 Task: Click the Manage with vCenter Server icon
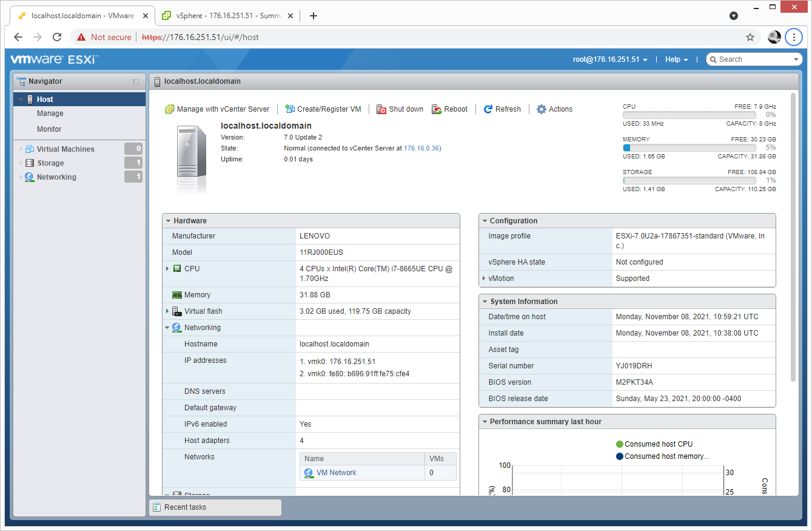click(x=170, y=109)
